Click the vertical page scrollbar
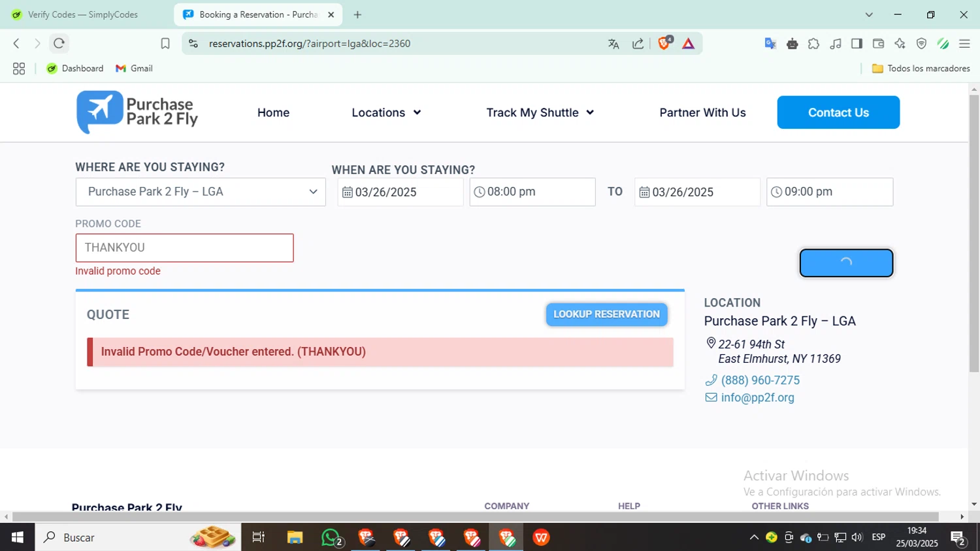980x551 pixels. tap(974, 233)
